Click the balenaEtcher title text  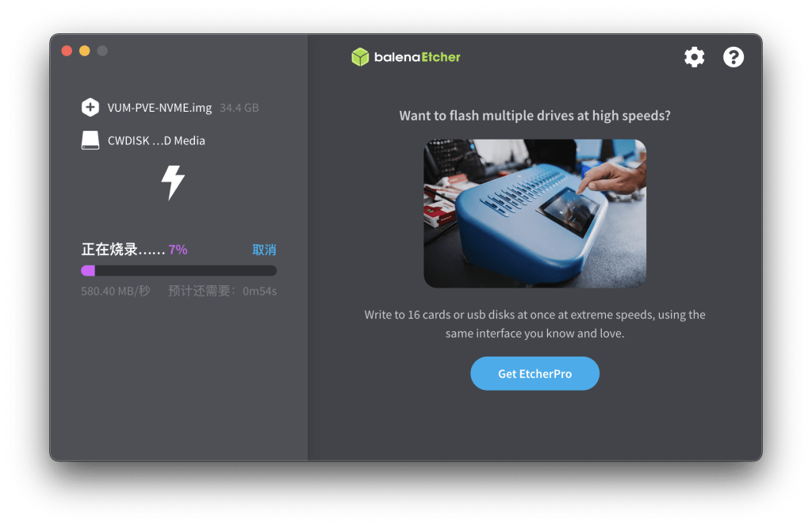[x=417, y=57]
